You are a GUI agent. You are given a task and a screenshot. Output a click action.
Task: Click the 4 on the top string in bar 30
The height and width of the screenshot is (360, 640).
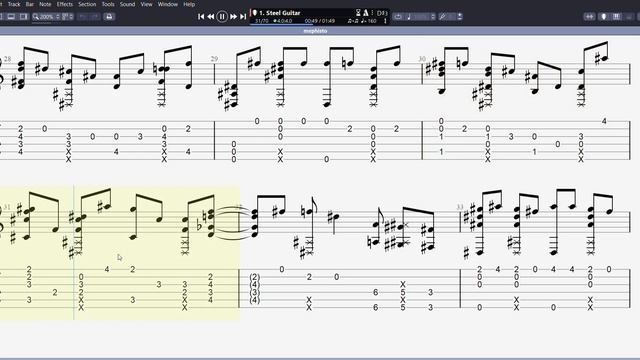pyautogui.click(x=604, y=121)
